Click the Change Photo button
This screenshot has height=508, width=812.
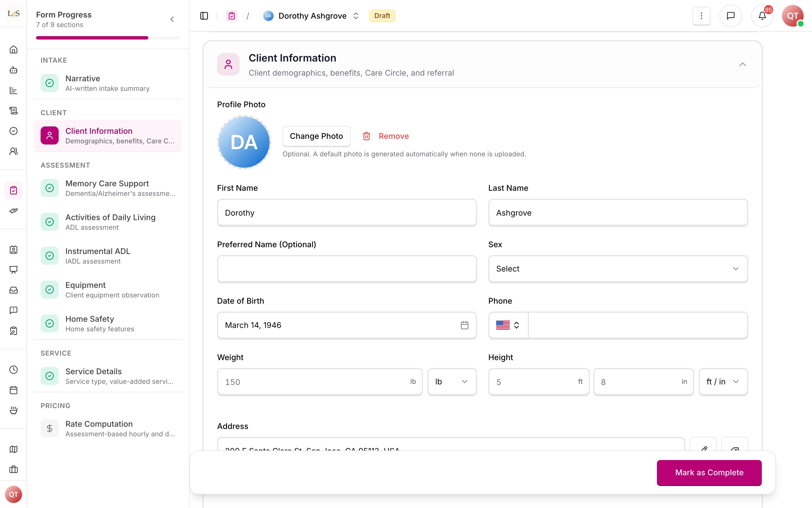pos(316,136)
